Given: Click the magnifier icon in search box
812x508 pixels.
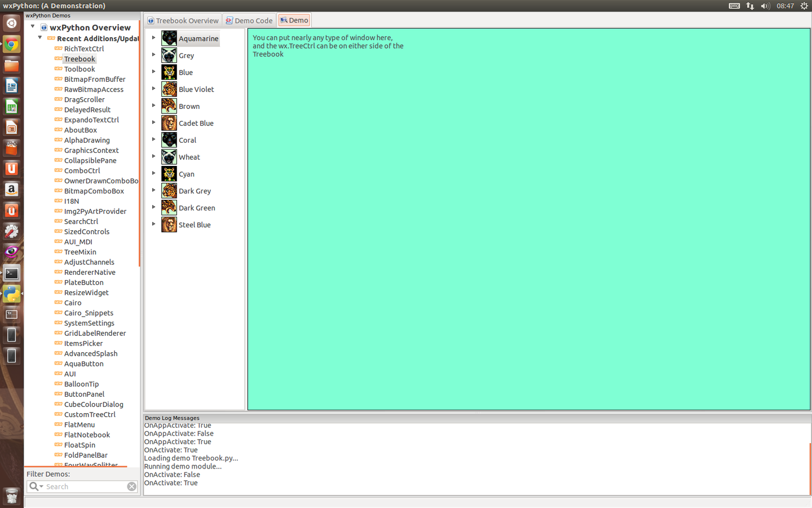Looking at the screenshot, I should pyautogui.click(x=35, y=487).
